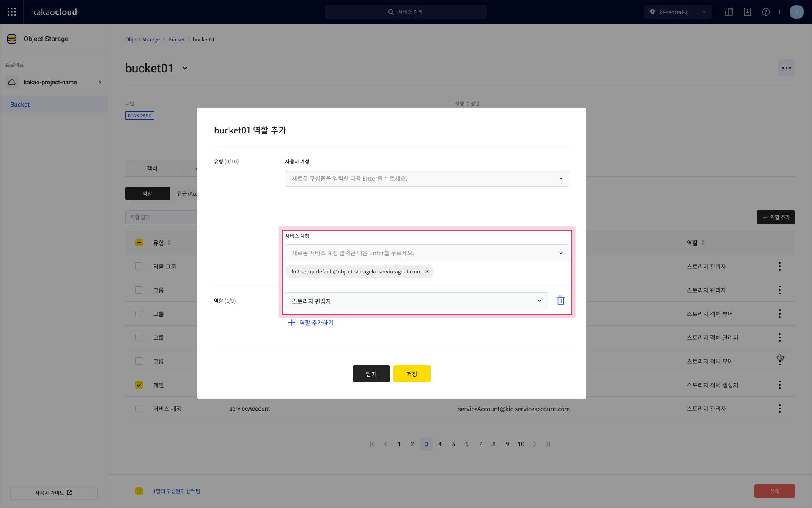
Task: Go to page 4 in pagination
Action: tap(440, 444)
